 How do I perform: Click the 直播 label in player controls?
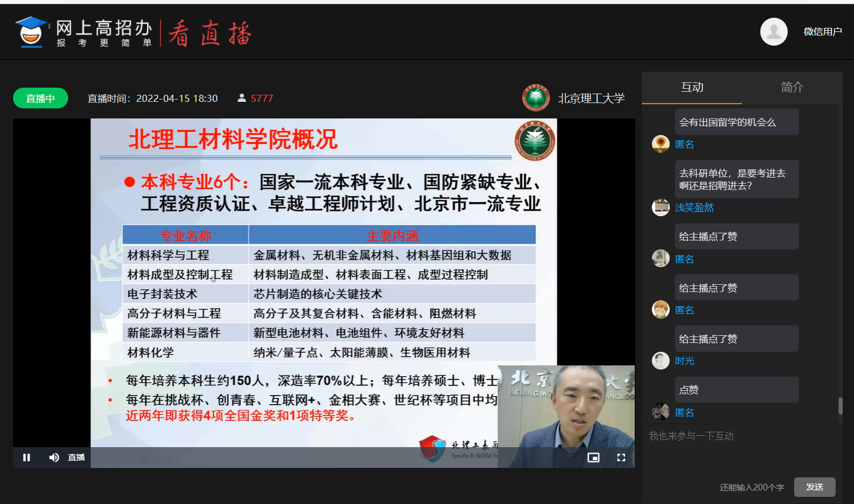76,457
